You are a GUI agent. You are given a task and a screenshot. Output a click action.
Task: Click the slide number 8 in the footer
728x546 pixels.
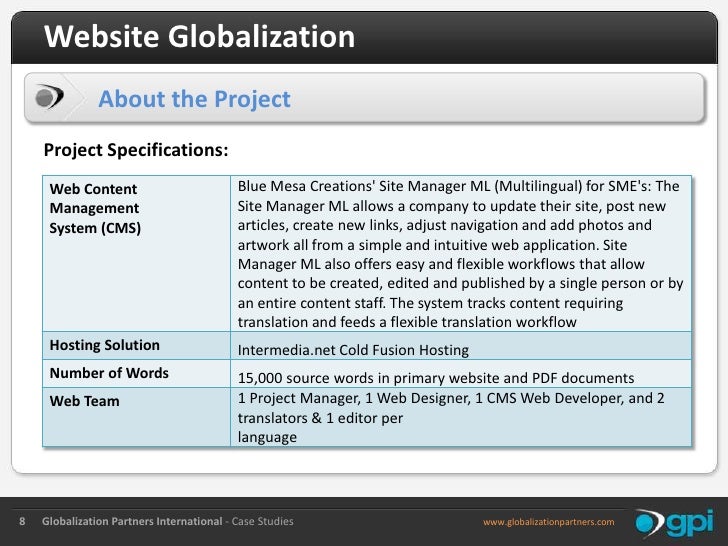click(x=22, y=521)
